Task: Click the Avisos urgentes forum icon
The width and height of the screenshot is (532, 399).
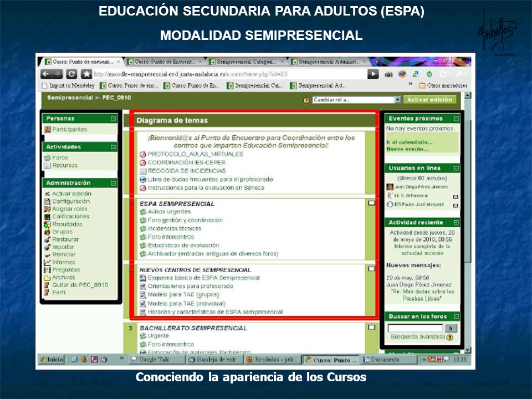Action: pyautogui.click(x=143, y=212)
